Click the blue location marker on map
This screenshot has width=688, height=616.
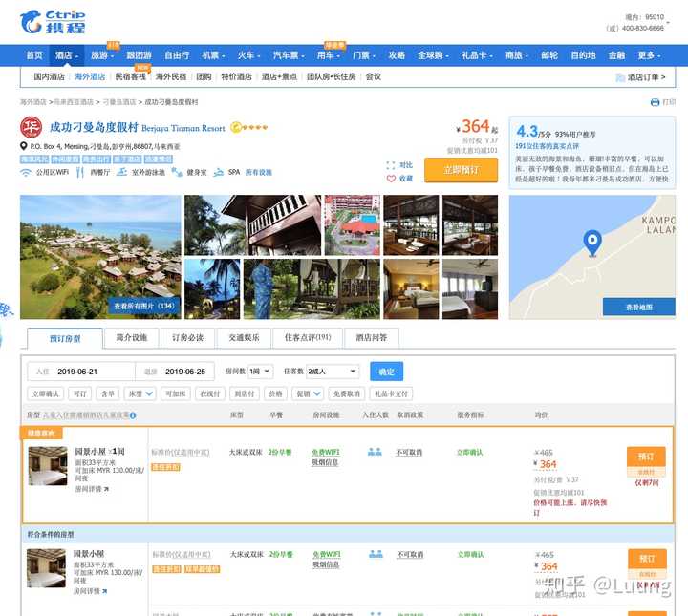tap(591, 243)
